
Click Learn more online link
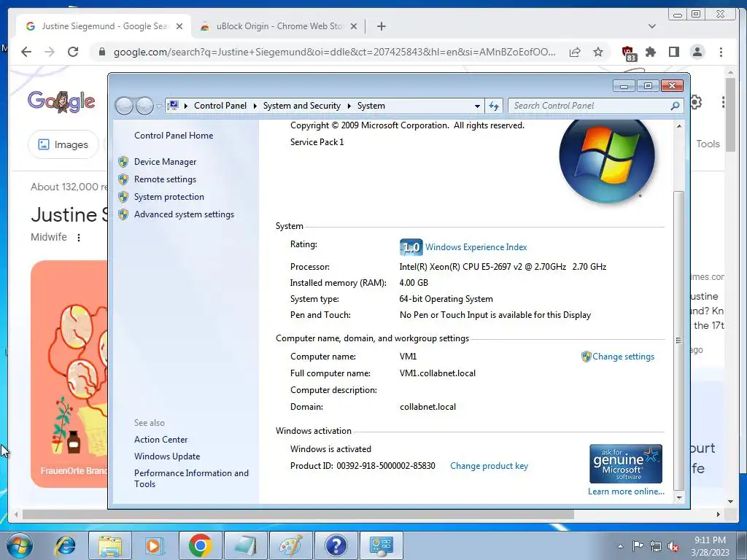[626, 491]
